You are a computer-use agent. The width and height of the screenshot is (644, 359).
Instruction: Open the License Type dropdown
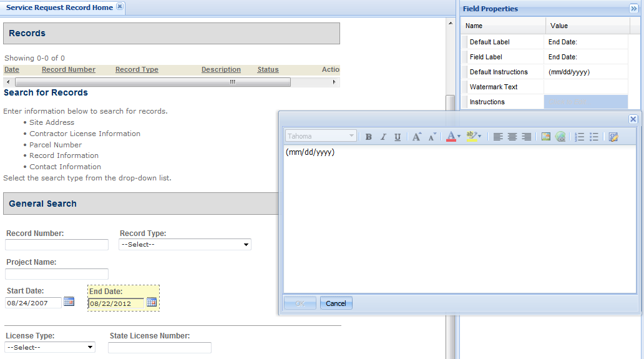pyautogui.click(x=50, y=347)
